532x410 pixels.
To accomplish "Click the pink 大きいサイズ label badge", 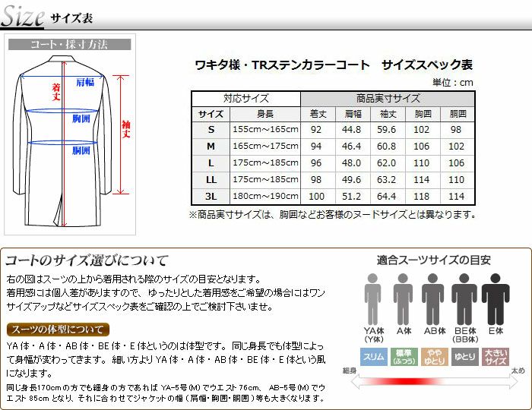I will coord(496,357).
